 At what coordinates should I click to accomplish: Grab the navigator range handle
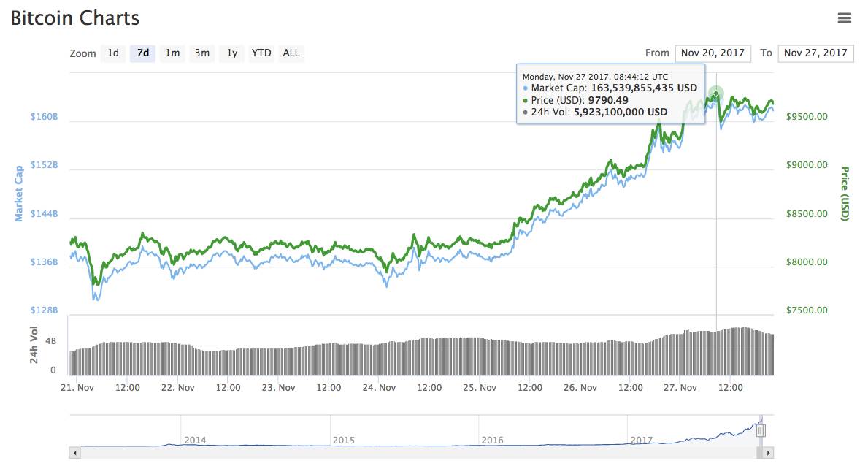coord(761,430)
